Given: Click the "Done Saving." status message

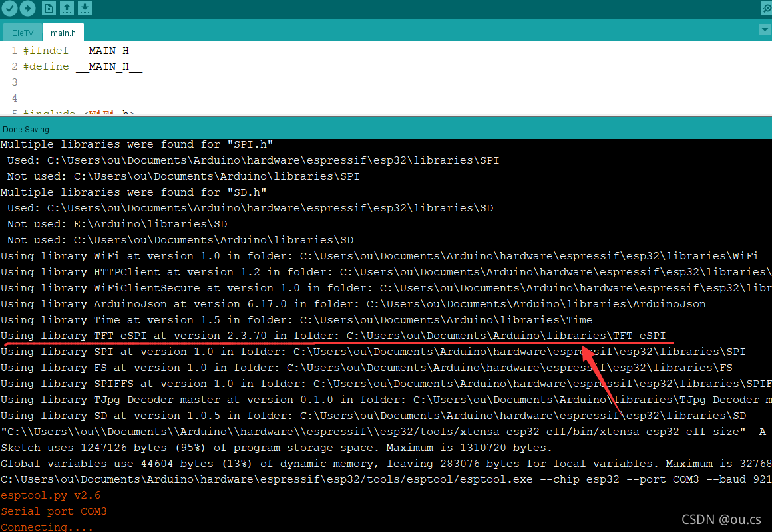Looking at the screenshot, I should pos(27,130).
